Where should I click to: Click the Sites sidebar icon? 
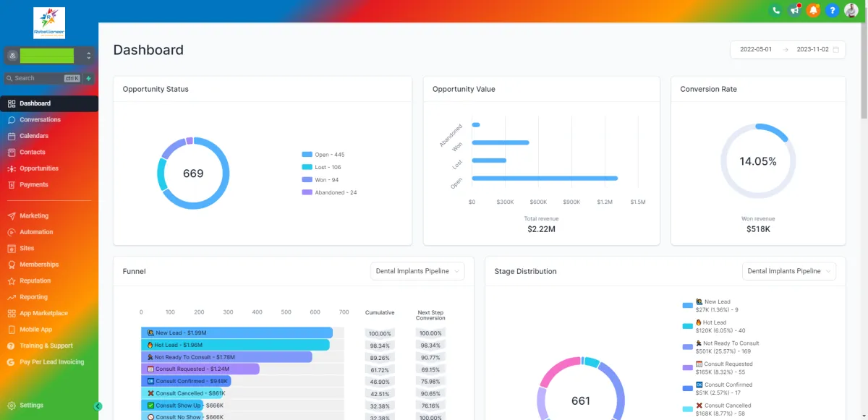tap(12, 249)
